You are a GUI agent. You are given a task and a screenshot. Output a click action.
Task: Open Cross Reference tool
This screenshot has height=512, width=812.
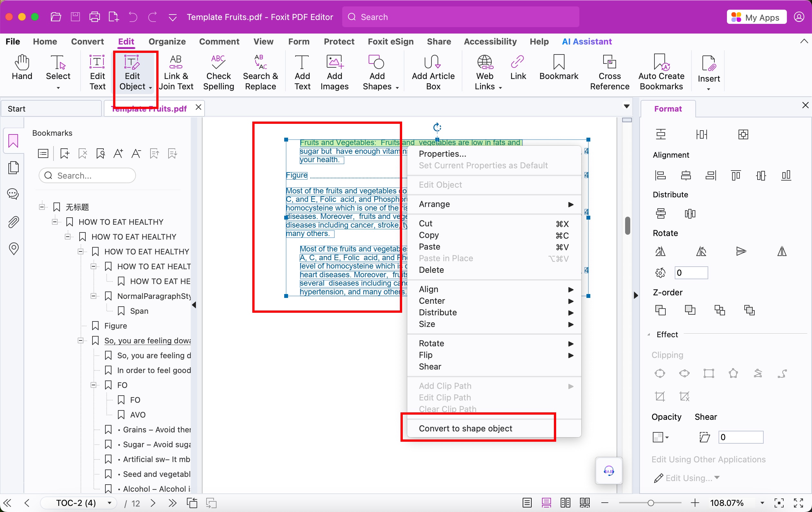point(609,72)
